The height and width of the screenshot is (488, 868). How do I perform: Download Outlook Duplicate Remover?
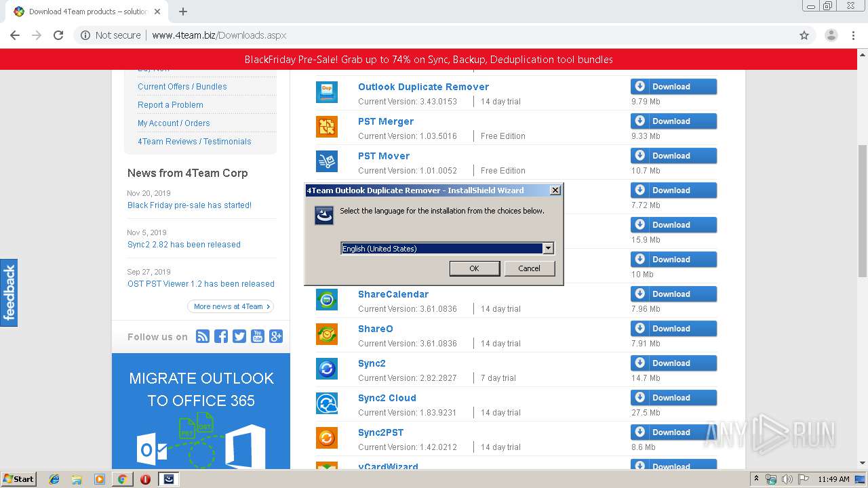pos(673,87)
